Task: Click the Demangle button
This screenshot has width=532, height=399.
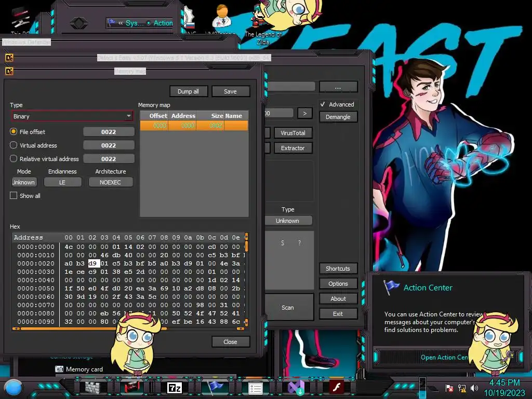Action: click(338, 117)
